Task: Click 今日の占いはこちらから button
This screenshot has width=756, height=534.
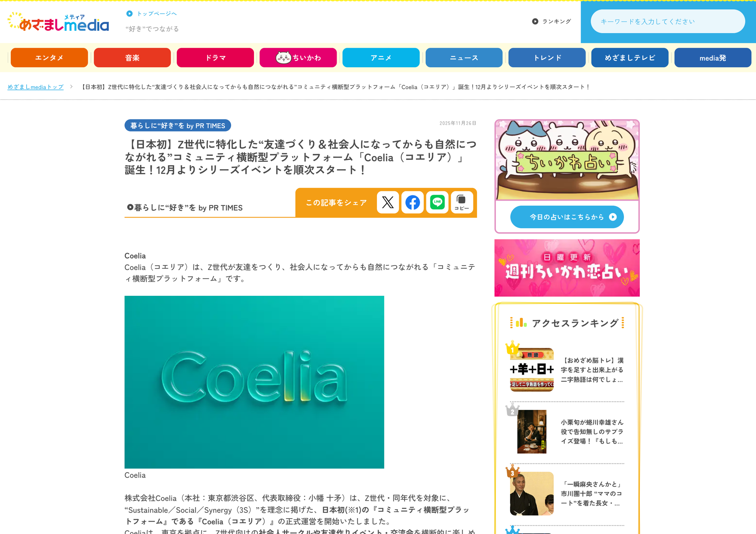Action: point(567,217)
